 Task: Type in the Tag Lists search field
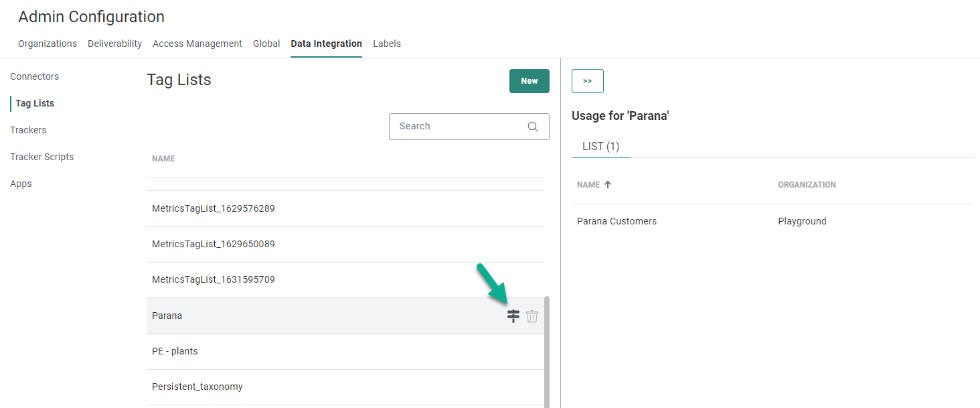click(459, 127)
